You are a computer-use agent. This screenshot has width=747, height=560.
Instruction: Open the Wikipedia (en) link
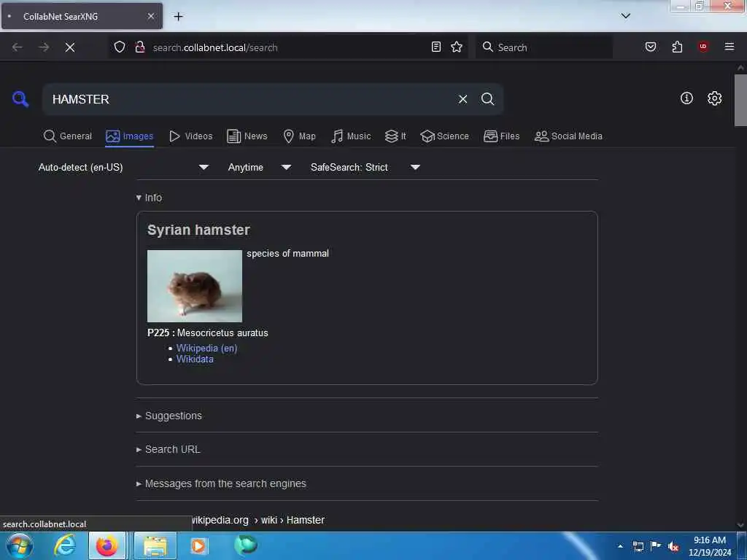[x=206, y=348]
